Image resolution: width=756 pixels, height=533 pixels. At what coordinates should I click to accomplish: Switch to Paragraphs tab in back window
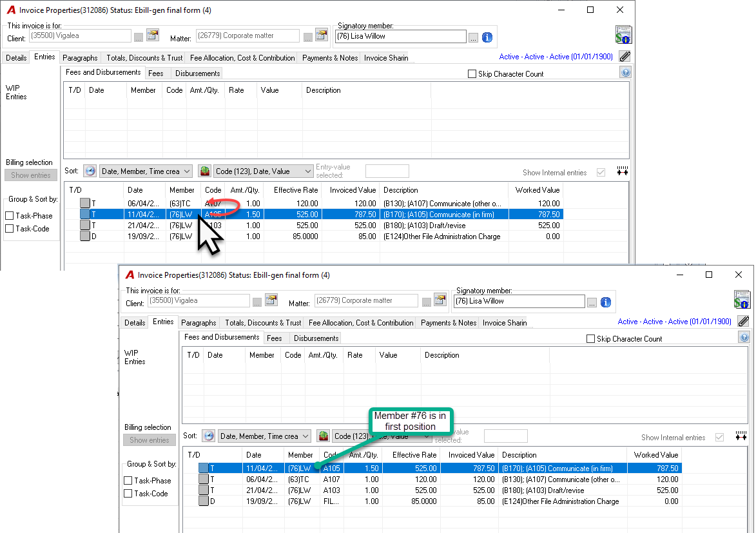(x=80, y=58)
